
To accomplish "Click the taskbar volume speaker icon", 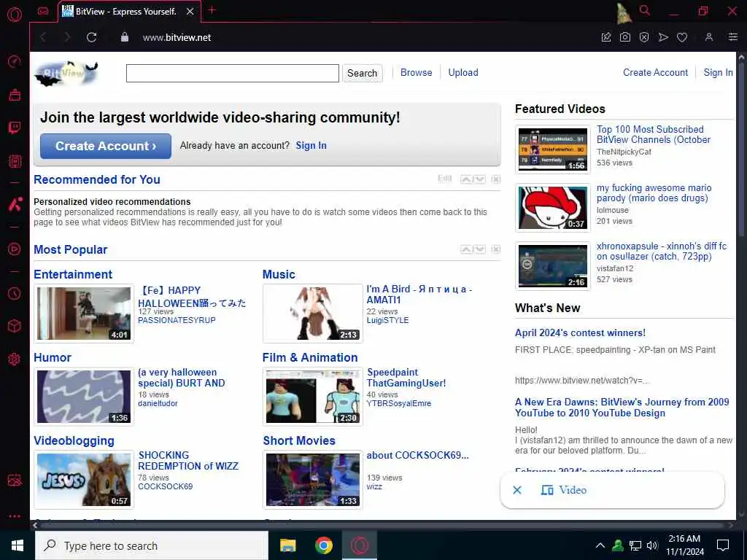I will pos(652,545).
